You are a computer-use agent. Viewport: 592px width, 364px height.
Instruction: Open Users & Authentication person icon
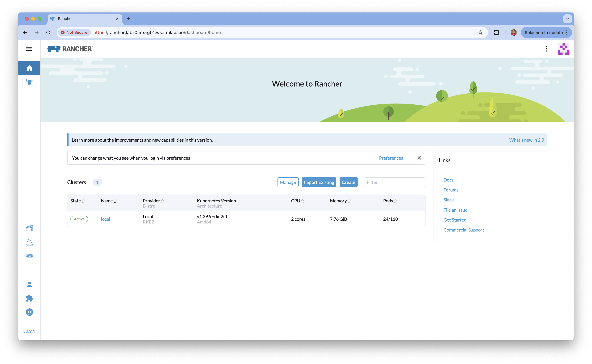click(29, 285)
